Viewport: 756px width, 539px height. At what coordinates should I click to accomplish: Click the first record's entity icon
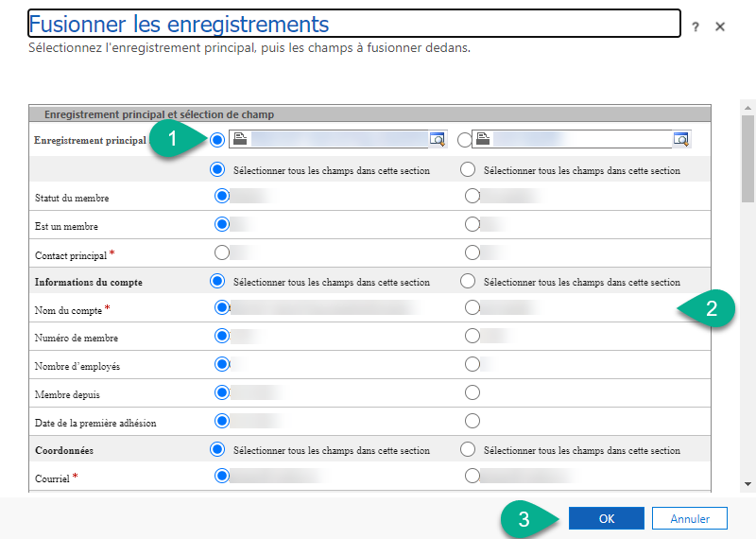click(x=240, y=139)
